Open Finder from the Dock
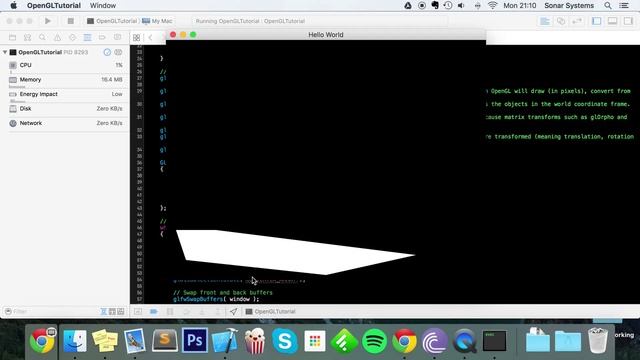Screen dimensions: 640x360 pos(75,341)
